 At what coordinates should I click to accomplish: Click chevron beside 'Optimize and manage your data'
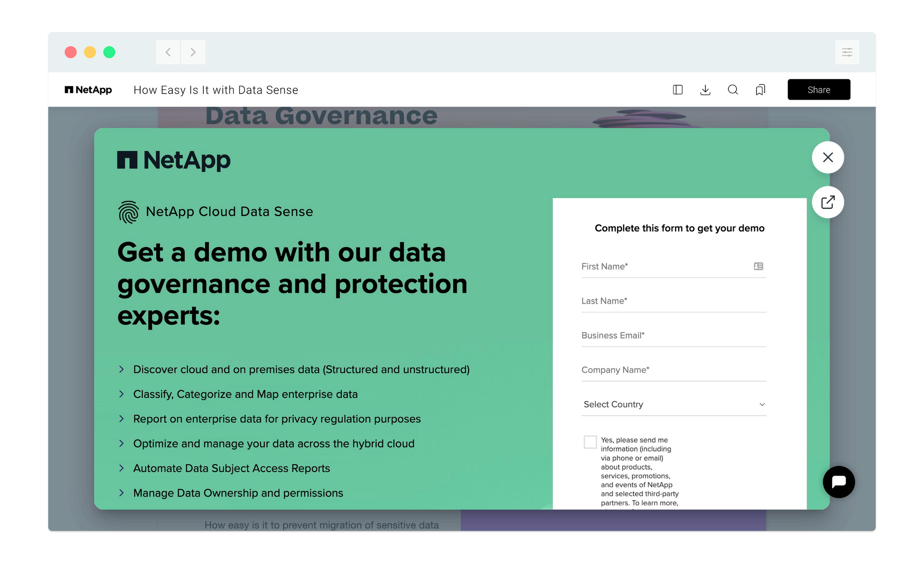coord(122,443)
